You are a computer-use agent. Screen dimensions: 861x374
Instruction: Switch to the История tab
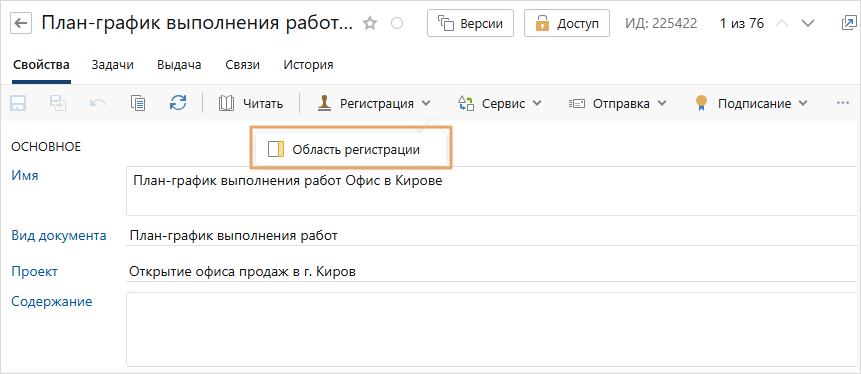(x=309, y=65)
